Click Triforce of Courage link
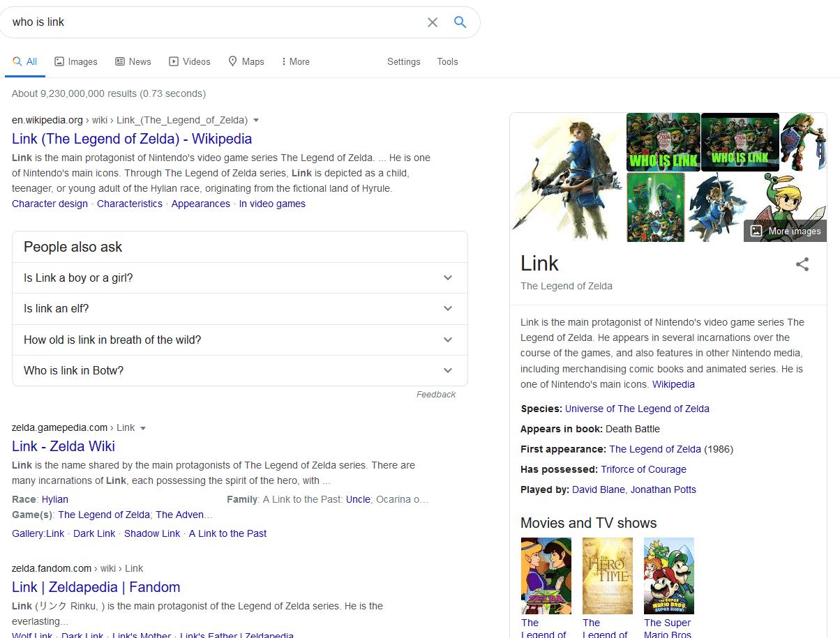Viewport: 840px width, 638px height. click(643, 469)
